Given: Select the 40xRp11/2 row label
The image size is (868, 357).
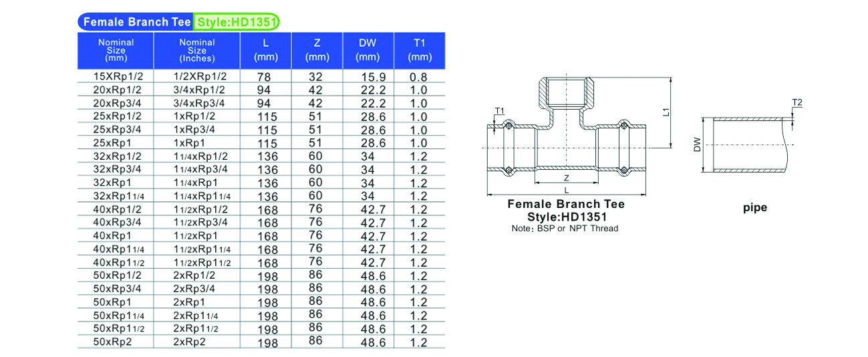Looking at the screenshot, I should point(120,262).
